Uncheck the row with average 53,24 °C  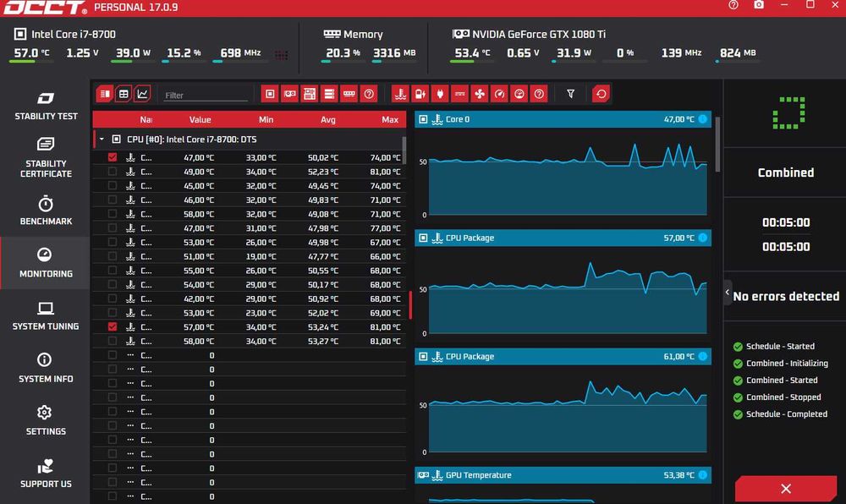point(113,326)
